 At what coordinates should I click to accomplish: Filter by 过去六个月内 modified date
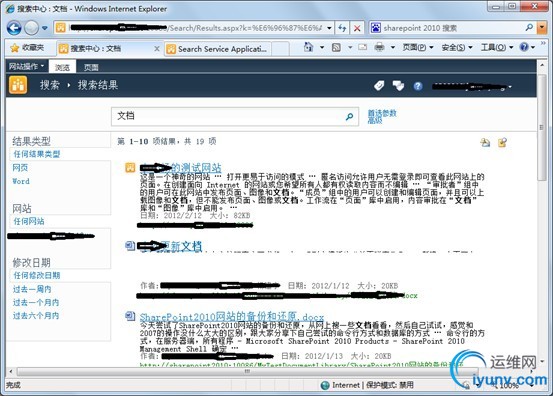coord(36,316)
